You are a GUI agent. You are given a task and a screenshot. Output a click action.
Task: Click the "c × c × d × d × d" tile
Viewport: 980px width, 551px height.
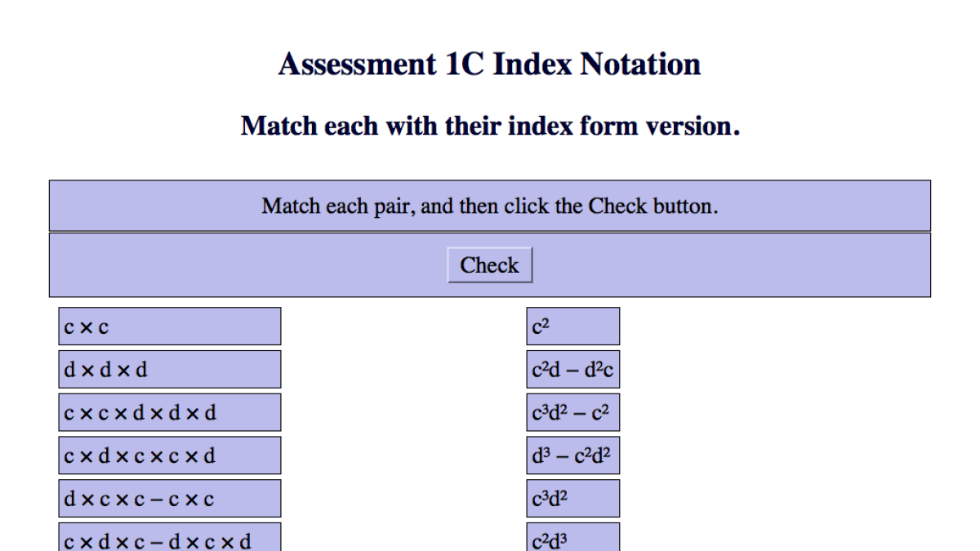(169, 411)
